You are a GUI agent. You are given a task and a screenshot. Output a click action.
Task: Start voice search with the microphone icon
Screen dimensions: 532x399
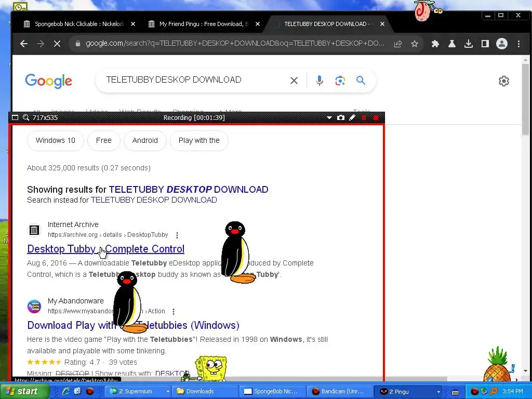click(320, 81)
